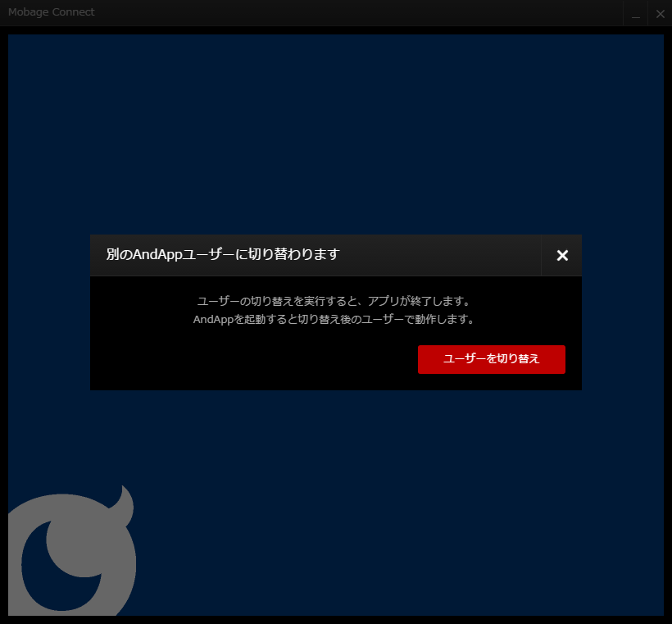
Task: Click the warning text about app termination
Action: point(335,301)
